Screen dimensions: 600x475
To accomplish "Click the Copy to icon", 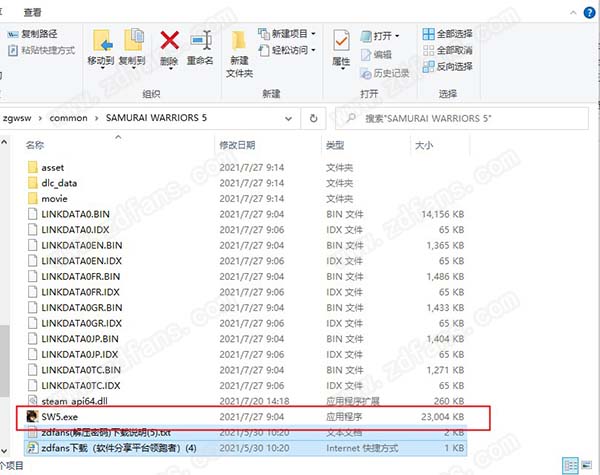I will pyautogui.click(x=134, y=41).
